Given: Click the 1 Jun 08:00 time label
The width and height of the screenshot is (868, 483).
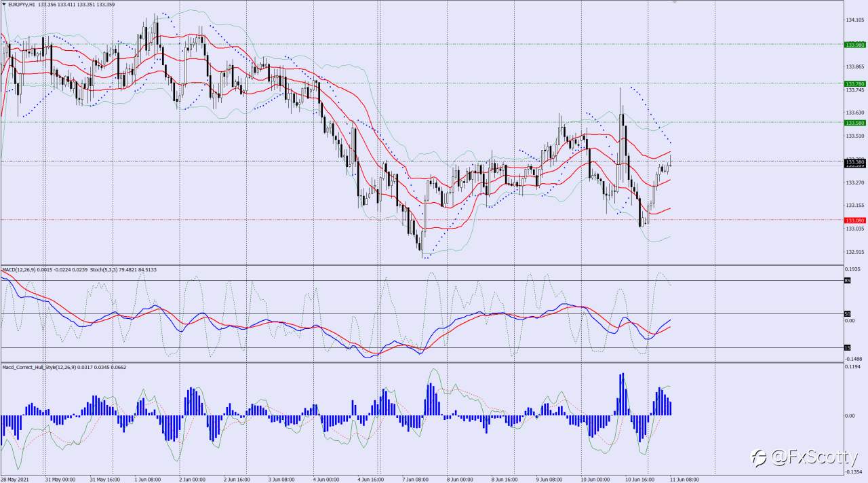Looking at the screenshot, I should tap(149, 479).
